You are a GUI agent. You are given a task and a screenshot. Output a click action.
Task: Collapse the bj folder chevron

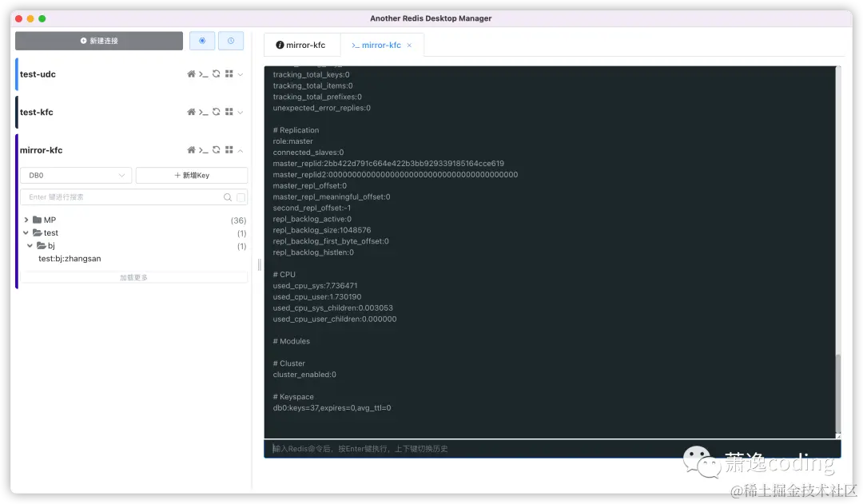click(30, 245)
